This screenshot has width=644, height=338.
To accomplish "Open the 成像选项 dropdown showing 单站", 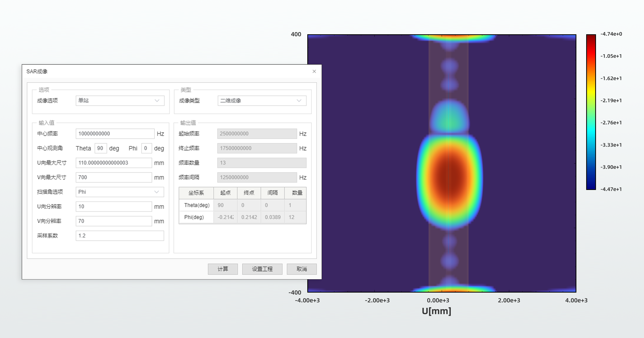I will 120,101.
